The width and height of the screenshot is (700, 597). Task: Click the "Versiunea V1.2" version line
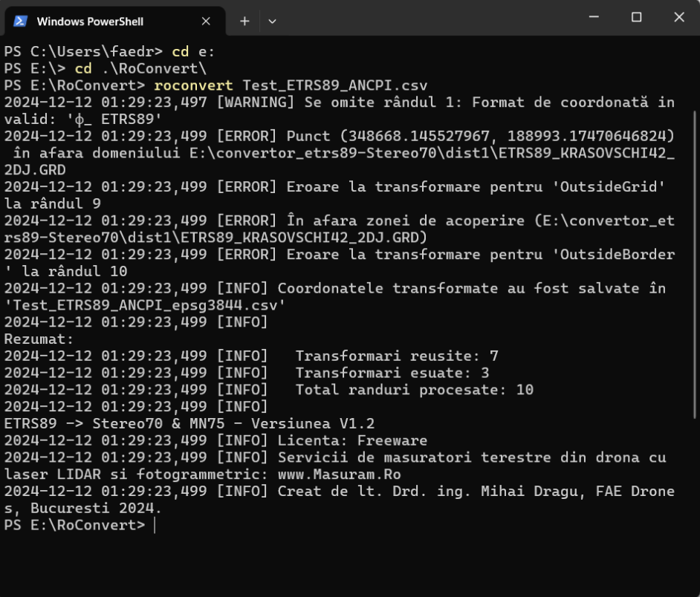(x=314, y=423)
